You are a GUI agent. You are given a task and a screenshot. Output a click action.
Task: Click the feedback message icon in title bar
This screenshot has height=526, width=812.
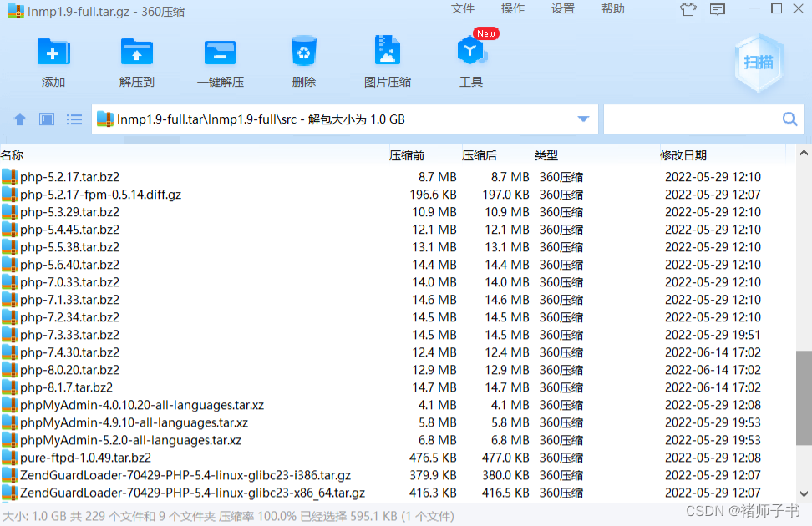[718, 9]
